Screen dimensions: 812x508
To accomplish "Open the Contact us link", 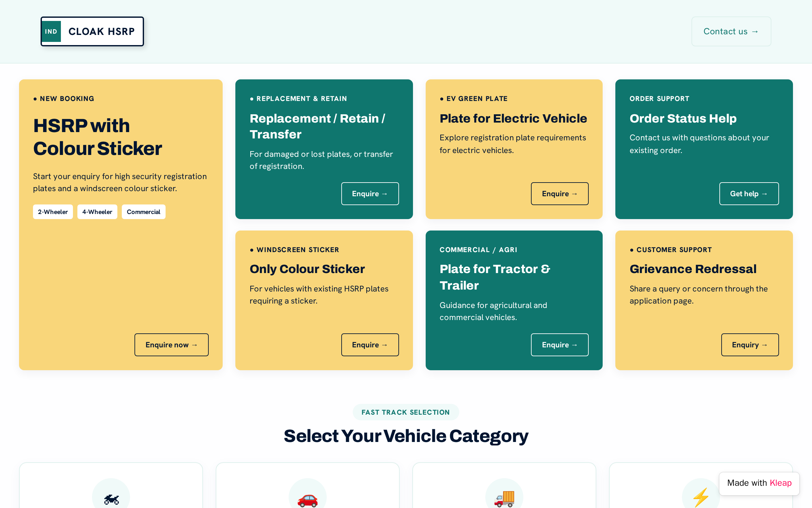I will pyautogui.click(x=731, y=31).
